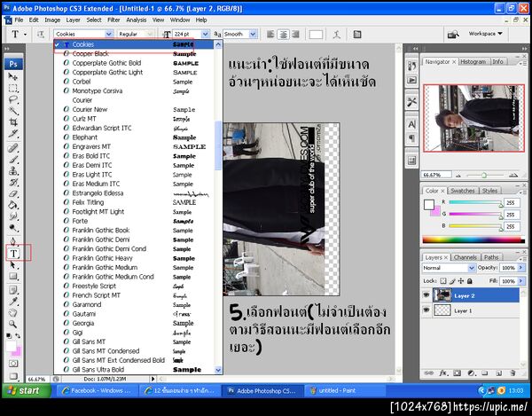The image size is (532, 416).
Task: Open the Layer menu
Action: [73, 20]
